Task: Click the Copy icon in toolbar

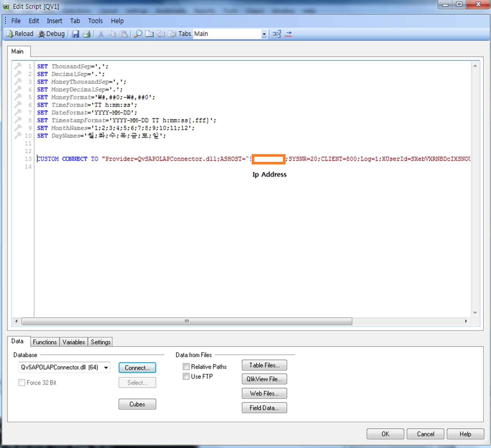Action: tap(112, 34)
